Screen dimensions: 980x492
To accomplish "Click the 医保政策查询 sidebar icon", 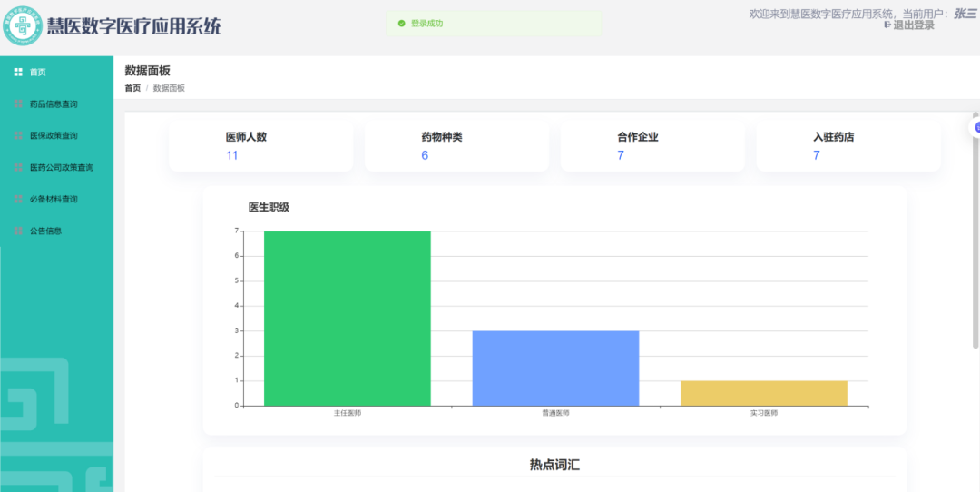I will click(x=18, y=135).
